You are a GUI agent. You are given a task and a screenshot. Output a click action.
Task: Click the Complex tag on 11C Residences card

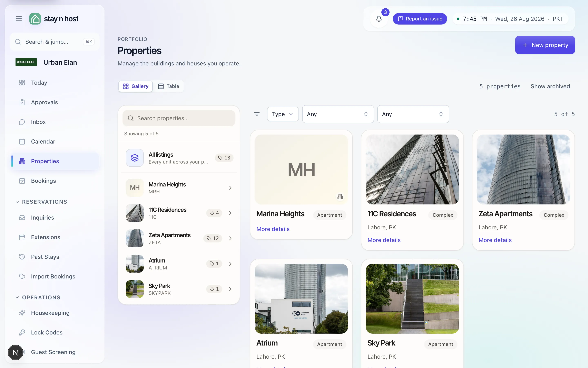point(443,215)
